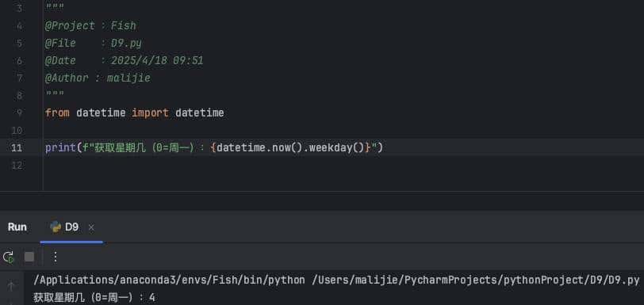
Task: Click the Run panel title
Action: [17, 227]
